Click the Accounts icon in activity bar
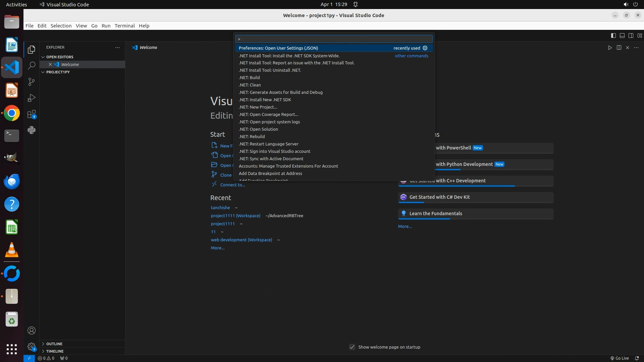Screen dimensions: 644x362 click(32, 330)
